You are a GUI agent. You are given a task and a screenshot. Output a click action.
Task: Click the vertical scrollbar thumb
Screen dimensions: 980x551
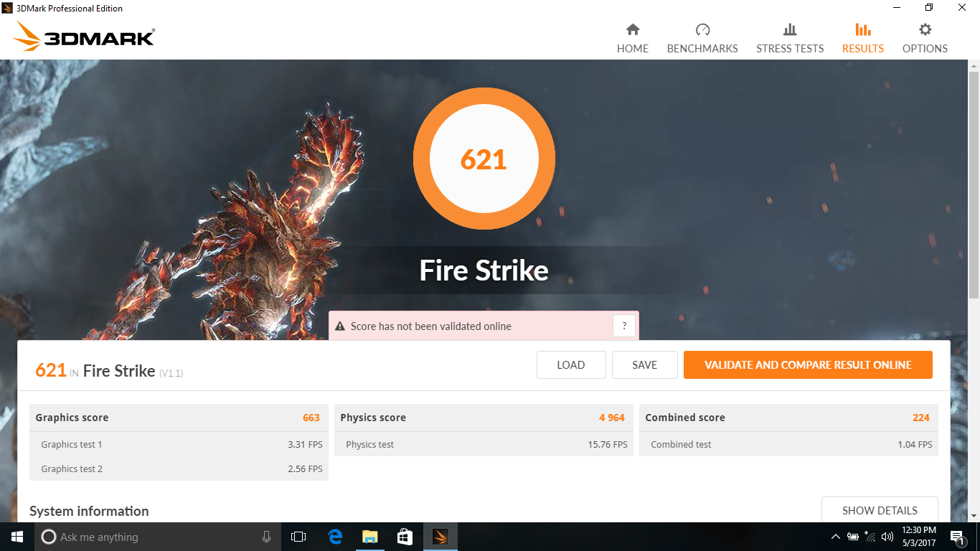coord(974,185)
